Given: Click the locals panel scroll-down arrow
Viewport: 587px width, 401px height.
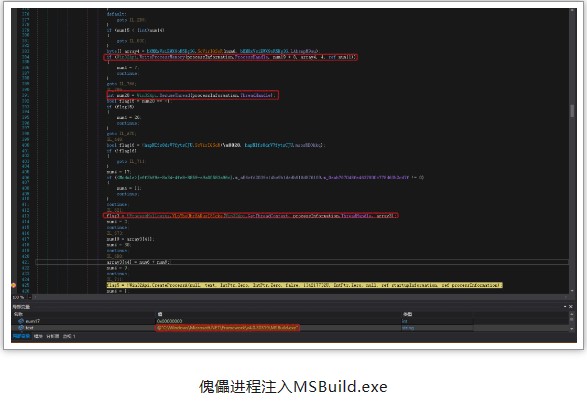Looking at the screenshot, I should tap(572, 328).
